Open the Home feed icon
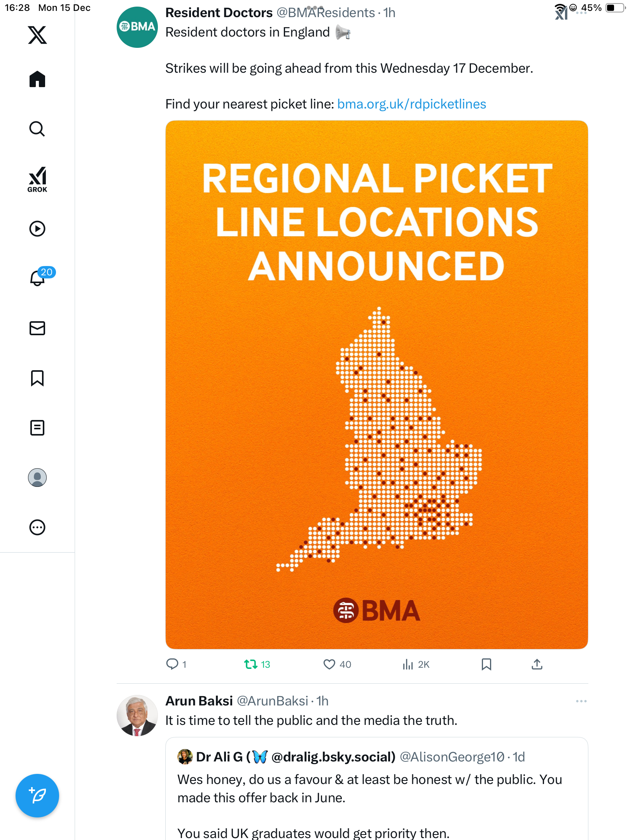Screen dimensions: 630x840 point(37,79)
